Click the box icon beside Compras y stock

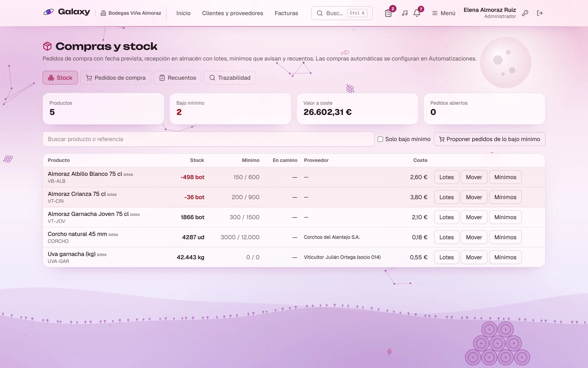click(x=47, y=46)
